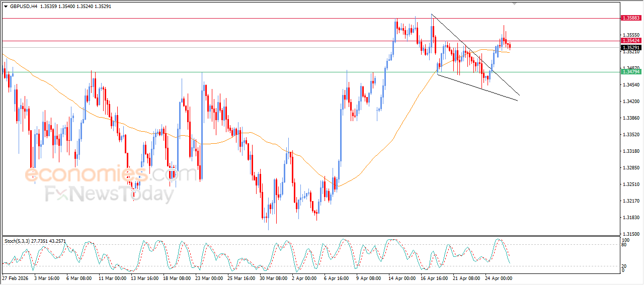Screen dimensions: 644x285
Task: Click the 1.31830 price axis value
Action: 630,218
